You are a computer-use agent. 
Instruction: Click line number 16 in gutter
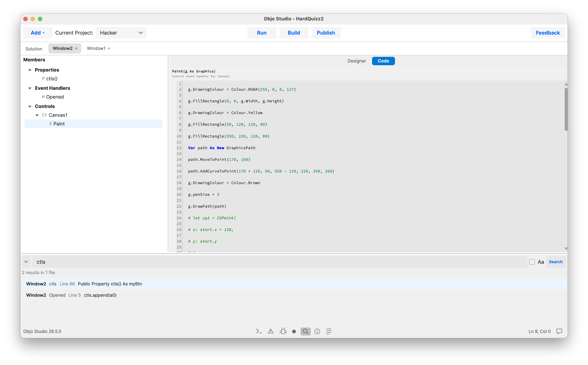click(x=179, y=171)
